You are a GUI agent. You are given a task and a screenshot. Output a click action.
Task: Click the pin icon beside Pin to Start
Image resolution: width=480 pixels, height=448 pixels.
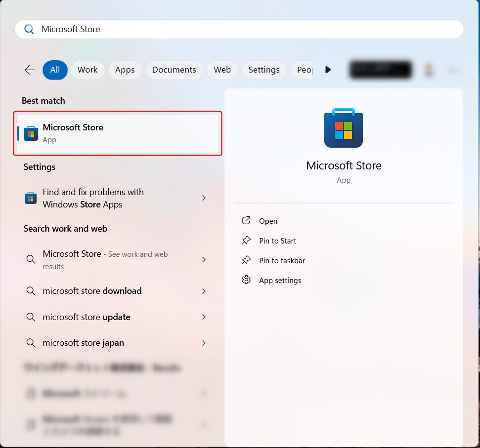pos(247,241)
